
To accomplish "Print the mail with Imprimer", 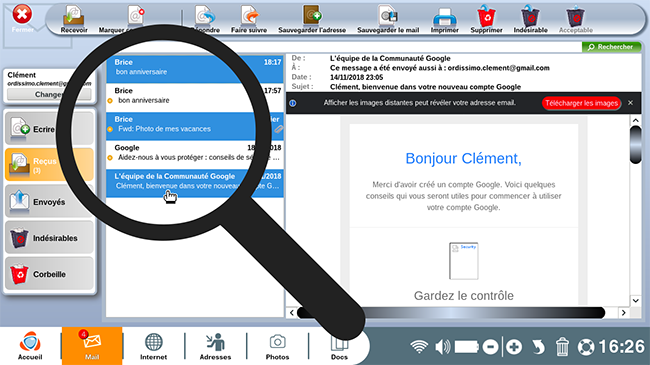I will (444, 19).
